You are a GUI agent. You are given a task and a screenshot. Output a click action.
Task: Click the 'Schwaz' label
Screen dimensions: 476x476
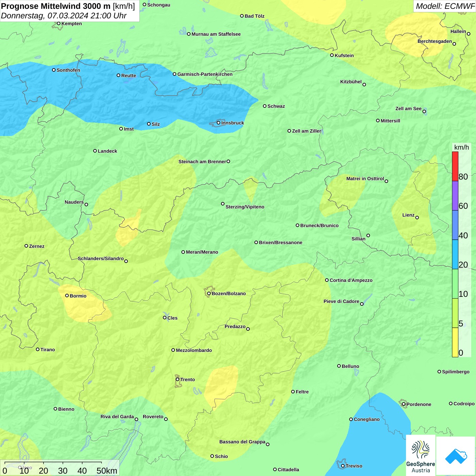276,106
